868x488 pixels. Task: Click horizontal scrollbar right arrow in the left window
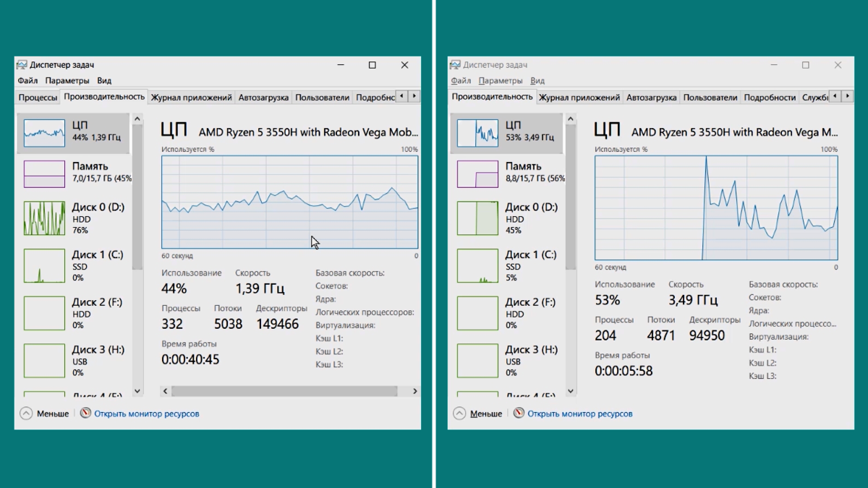(x=414, y=391)
